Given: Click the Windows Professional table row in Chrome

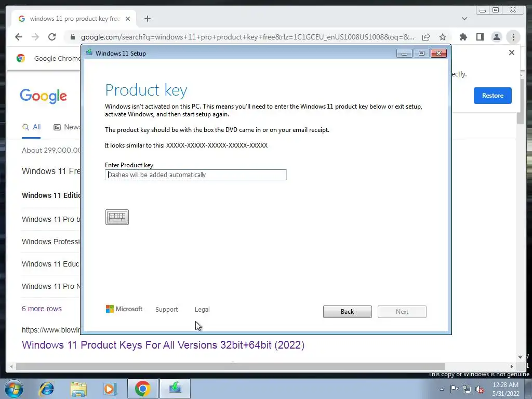Looking at the screenshot, I should pyautogui.click(x=51, y=242).
